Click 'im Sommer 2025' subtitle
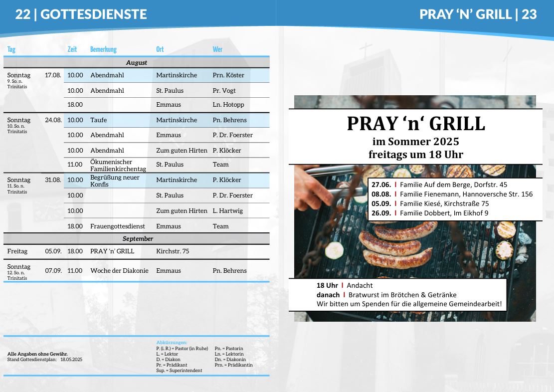This screenshot has height=392, width=554. 415,141
